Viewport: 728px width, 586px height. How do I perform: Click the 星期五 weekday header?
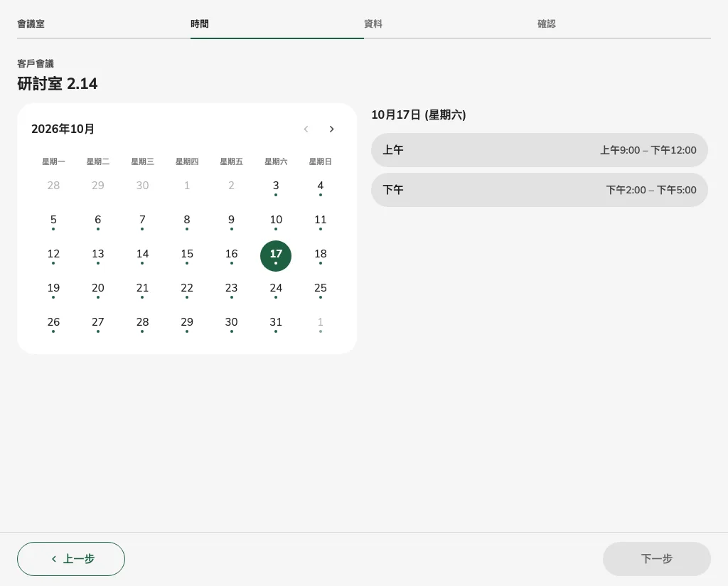pyautogui.click(x=231, y=161)
